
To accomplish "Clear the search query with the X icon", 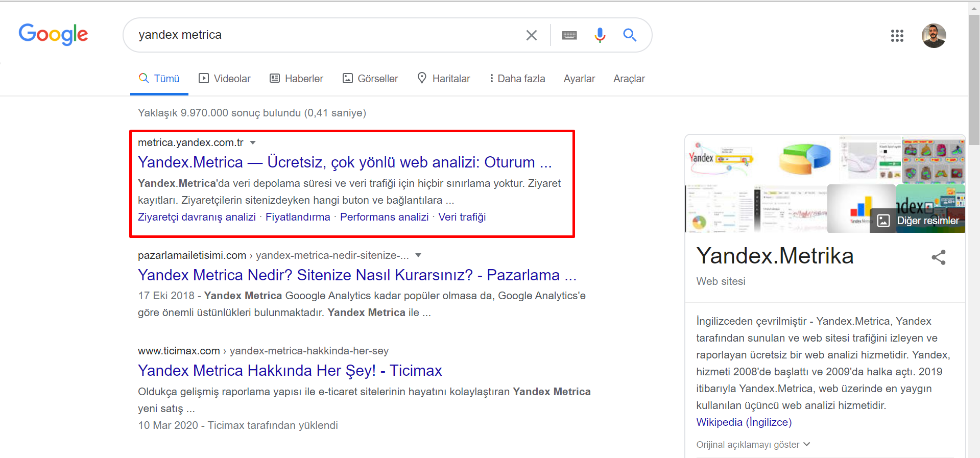I will [x=532, y=35].
